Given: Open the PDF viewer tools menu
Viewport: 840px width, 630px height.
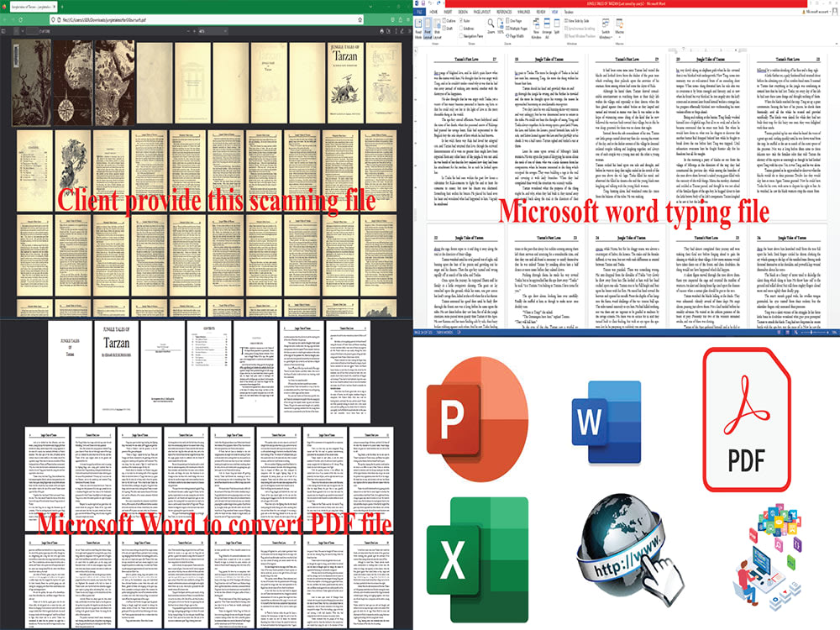Looking at the screenshot, I should 411,32.
